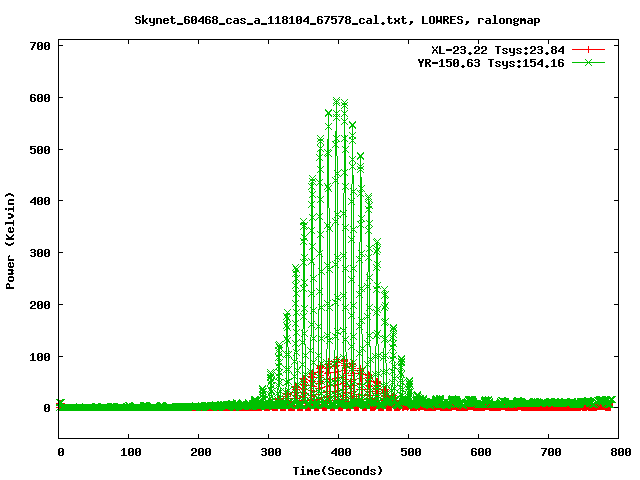Click x-axis tick label 100
Image resolution: width=640 pixels, height=480 pixels.
tap(131, 452)
